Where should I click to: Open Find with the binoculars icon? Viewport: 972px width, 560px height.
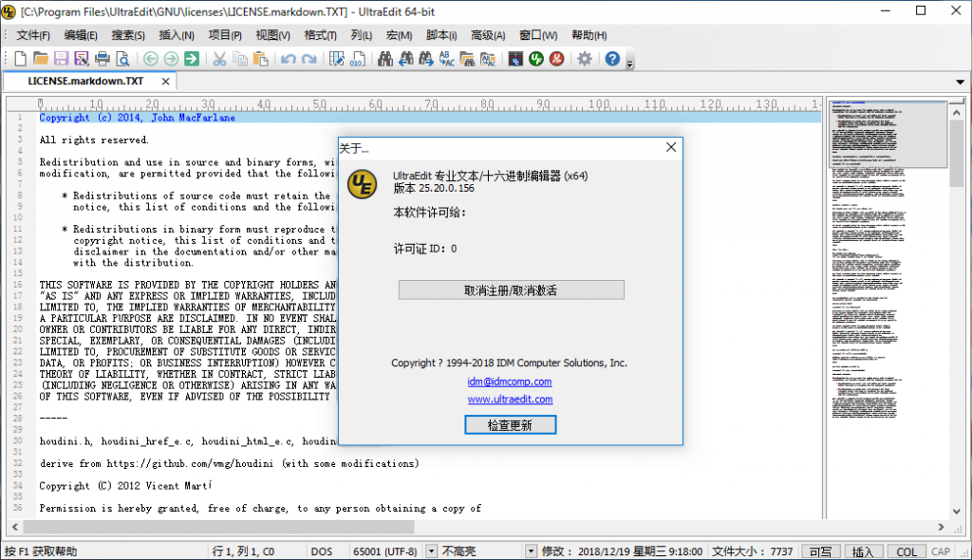[x=385, y=59]
